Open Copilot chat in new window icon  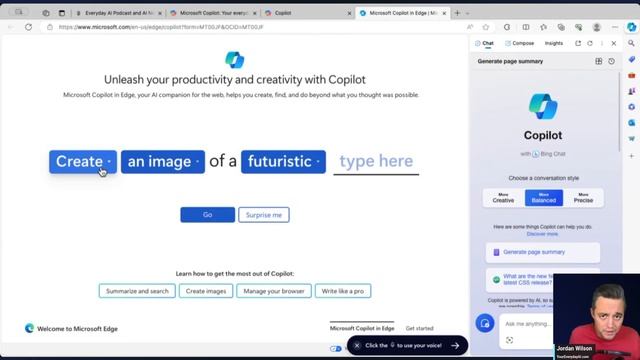pyautogui.click(x=578, y=43)
